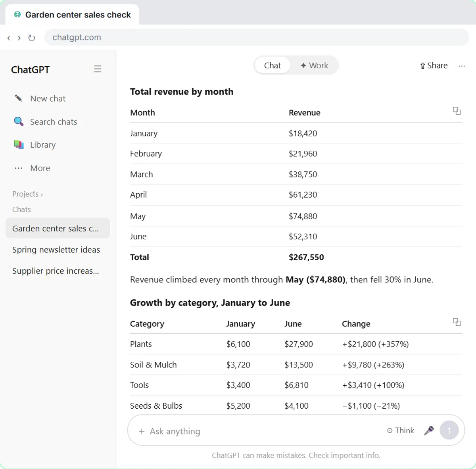Switch to the Work tab
Screen dimensions: 476x469
tap(314, 65)
